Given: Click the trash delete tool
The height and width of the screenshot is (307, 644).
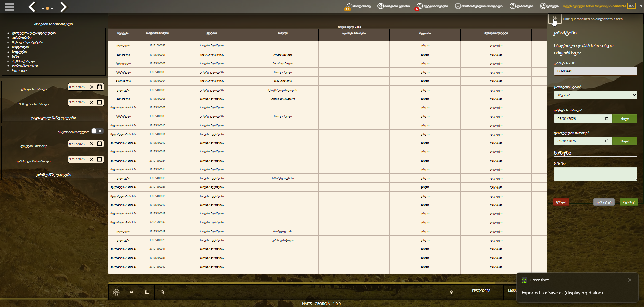Looking at the screenshot, I should coord(162,292).
